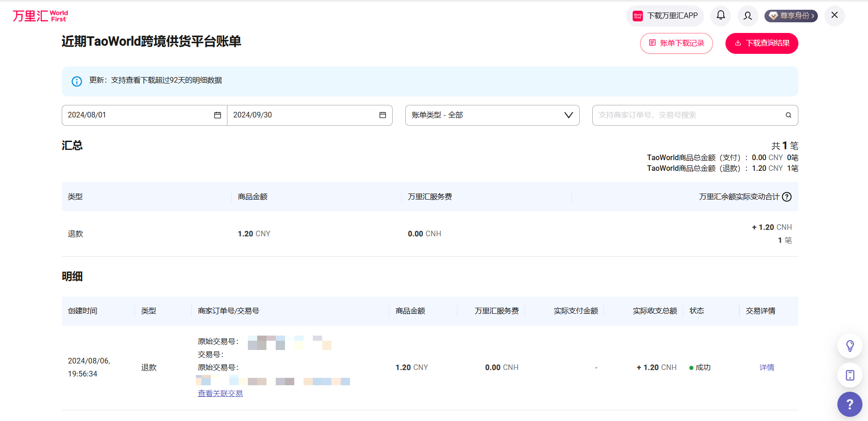Open the purple help question button
Image resolution: width=868 pixels, height=421 pixels.
(849, 404)
